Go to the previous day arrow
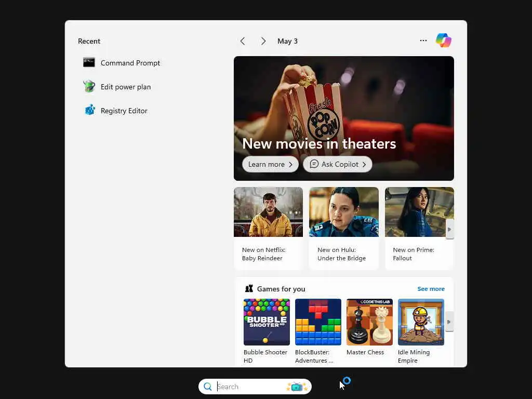The width and height of the screenshot is (532, 399). (x=242, y=41)
